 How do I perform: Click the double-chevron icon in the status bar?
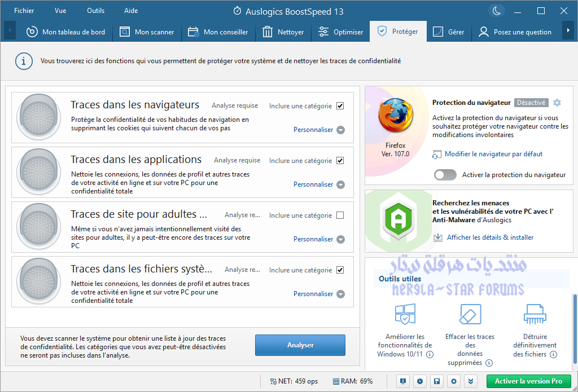click(471, 381)
